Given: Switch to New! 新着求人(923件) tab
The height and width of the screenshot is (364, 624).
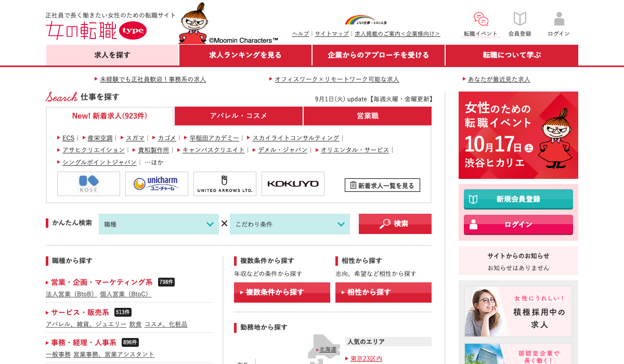Looking at the screenshot, I should click(x=110, y=116).
